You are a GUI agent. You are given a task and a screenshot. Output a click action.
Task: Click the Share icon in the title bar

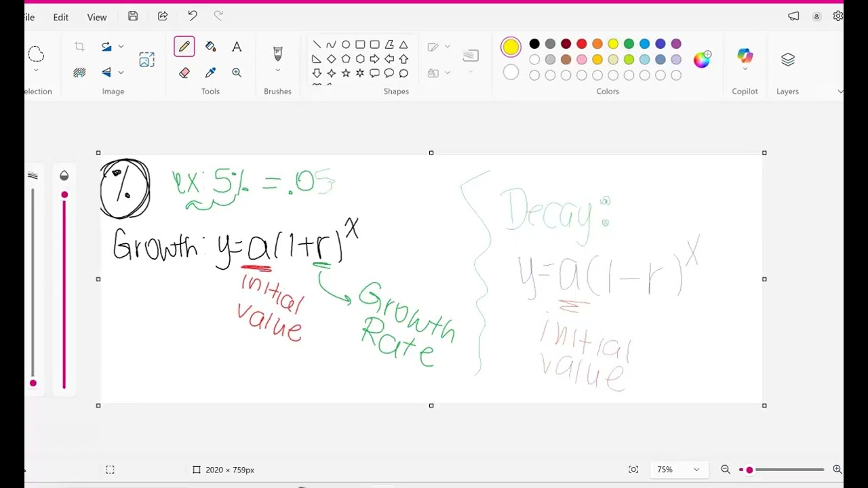pyautogui.click(x=163, y=16)
